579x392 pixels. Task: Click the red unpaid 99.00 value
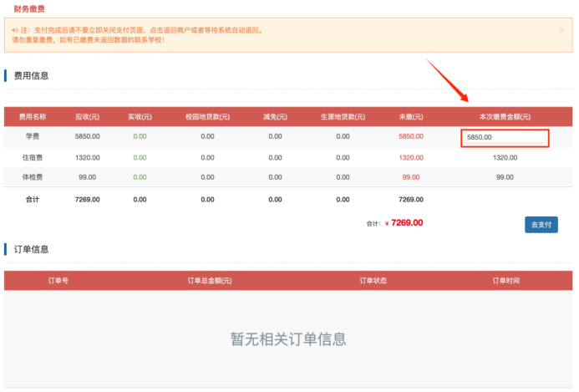point(411,177)
